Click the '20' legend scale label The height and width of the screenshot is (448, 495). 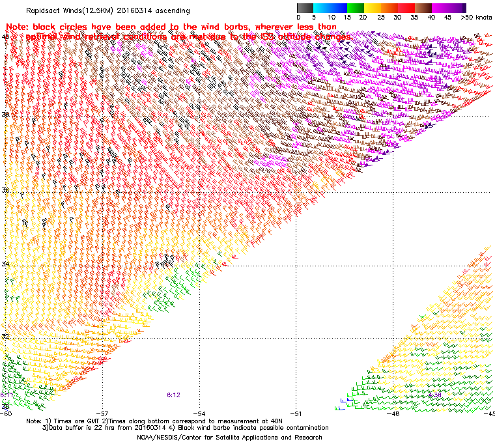[363, 18]
